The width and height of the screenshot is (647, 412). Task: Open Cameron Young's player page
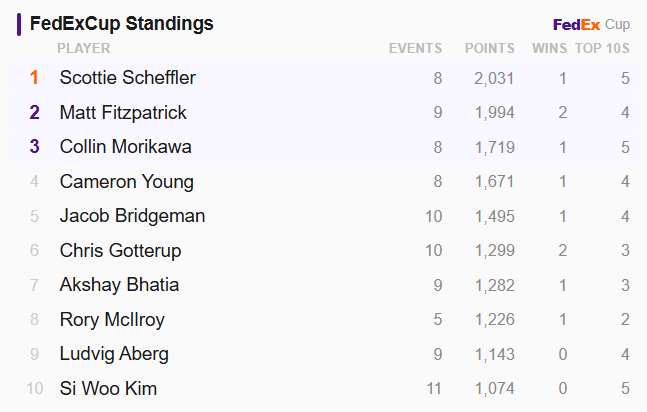coord(127,182)
